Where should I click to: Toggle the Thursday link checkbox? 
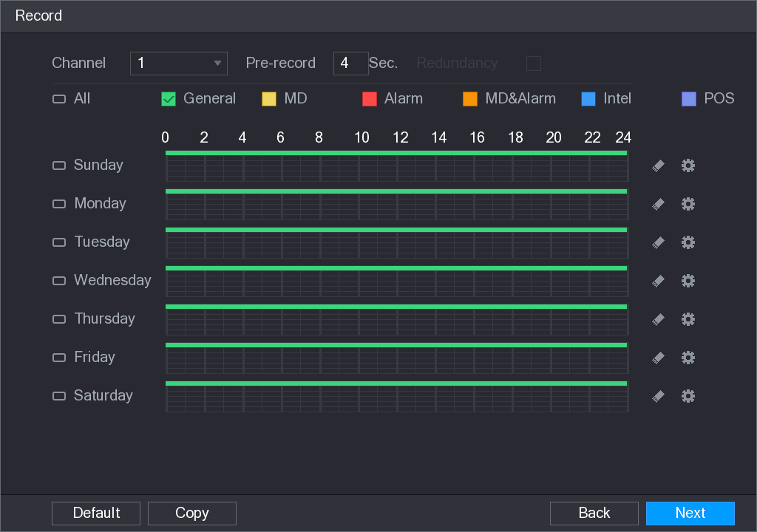tap(59, 319)
